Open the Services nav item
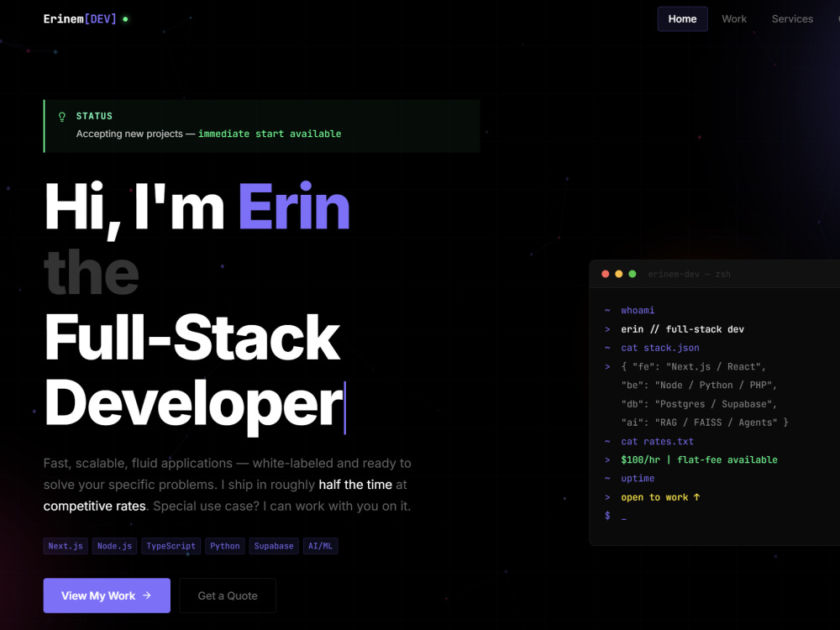Image resolution: width=840 pixels, height=630 pixels. point(792,18)
